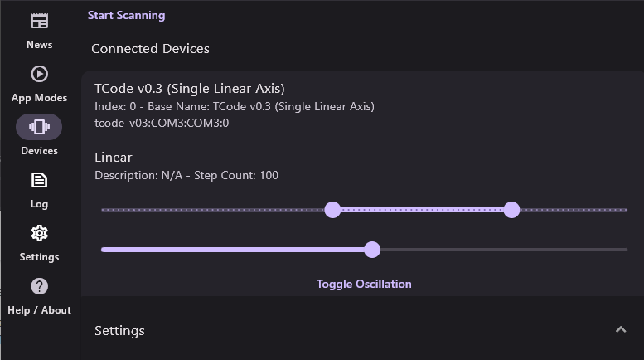Open the Log document icon

[39, 180]
